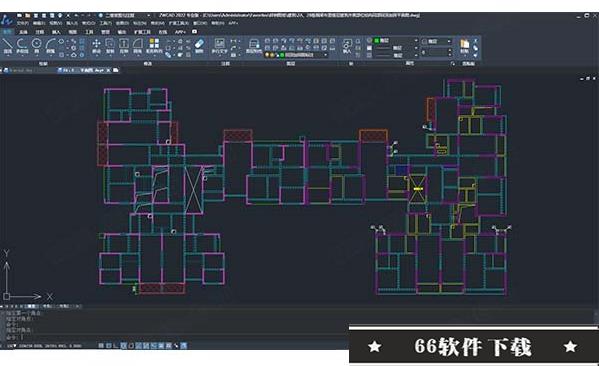
Task: Click the Model layout tab at bottom
Action: [x=31, y=306]
